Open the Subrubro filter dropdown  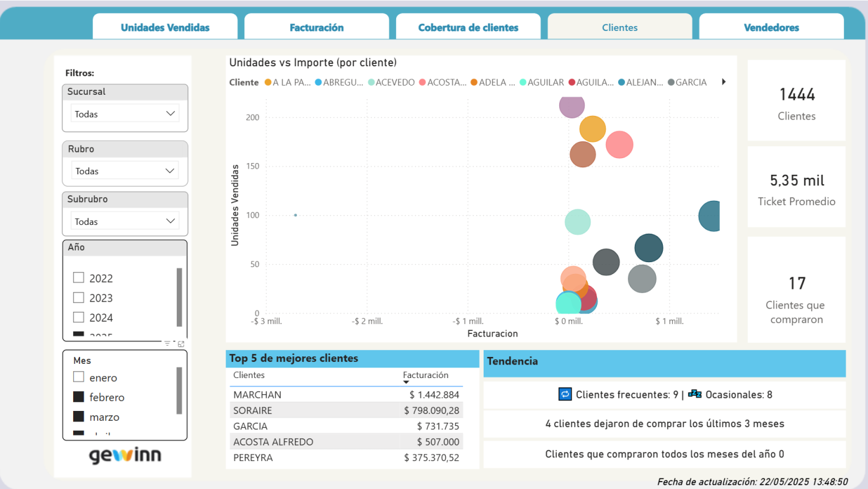125,221
